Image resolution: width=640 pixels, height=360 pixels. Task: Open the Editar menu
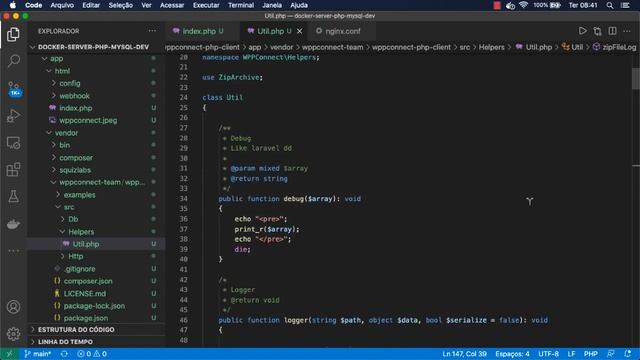pyautogui.click(x=91, y=5)
